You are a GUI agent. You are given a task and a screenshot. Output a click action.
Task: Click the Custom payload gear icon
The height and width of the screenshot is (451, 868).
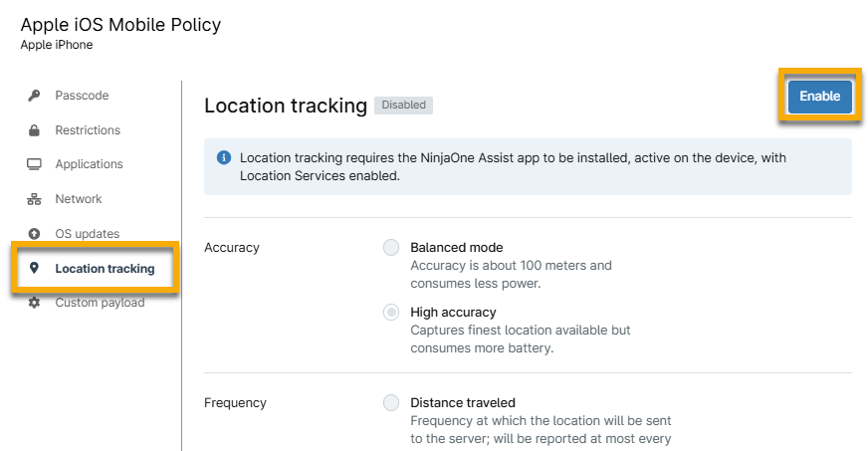34,303
